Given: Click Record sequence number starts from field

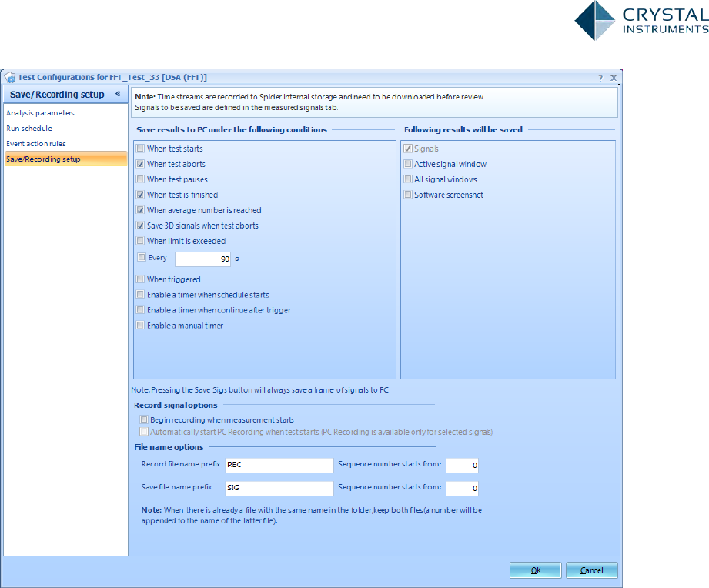Looking at the screenshot, I should [462, 465].
